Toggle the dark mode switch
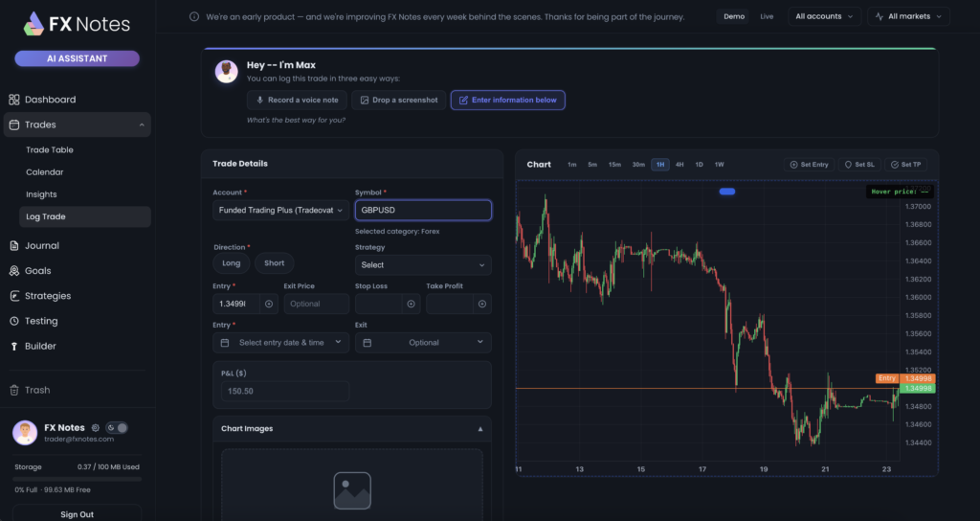This screenshot has height=521, width=980. pos(117,427)
